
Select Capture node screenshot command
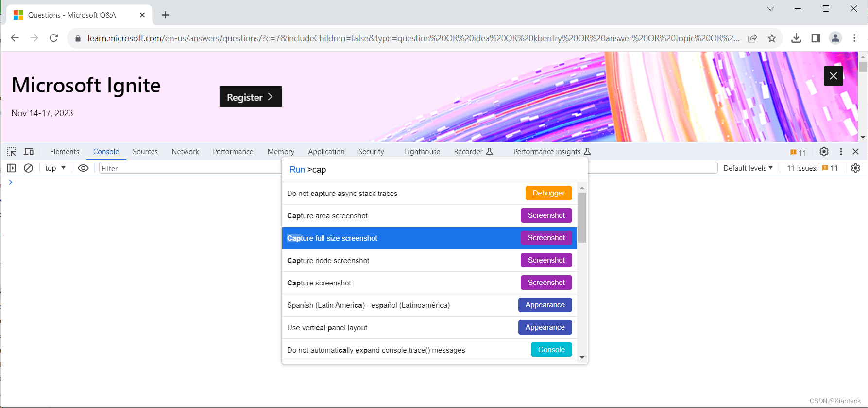click(x=429, y=261)
